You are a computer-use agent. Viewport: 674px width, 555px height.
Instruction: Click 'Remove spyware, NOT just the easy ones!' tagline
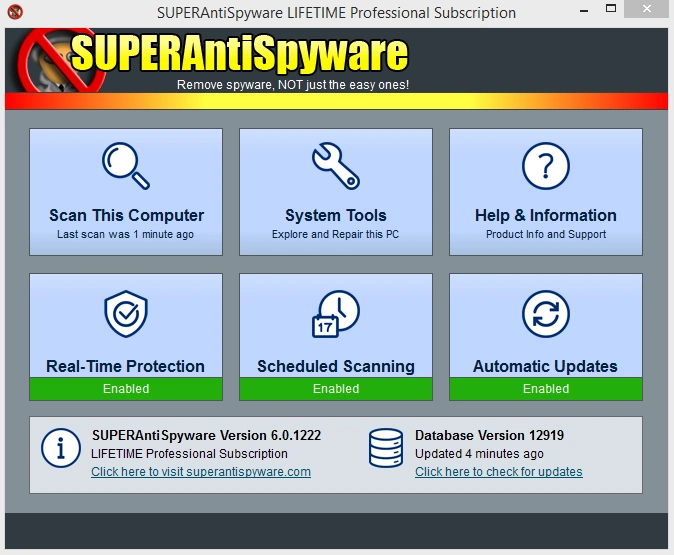293,85
